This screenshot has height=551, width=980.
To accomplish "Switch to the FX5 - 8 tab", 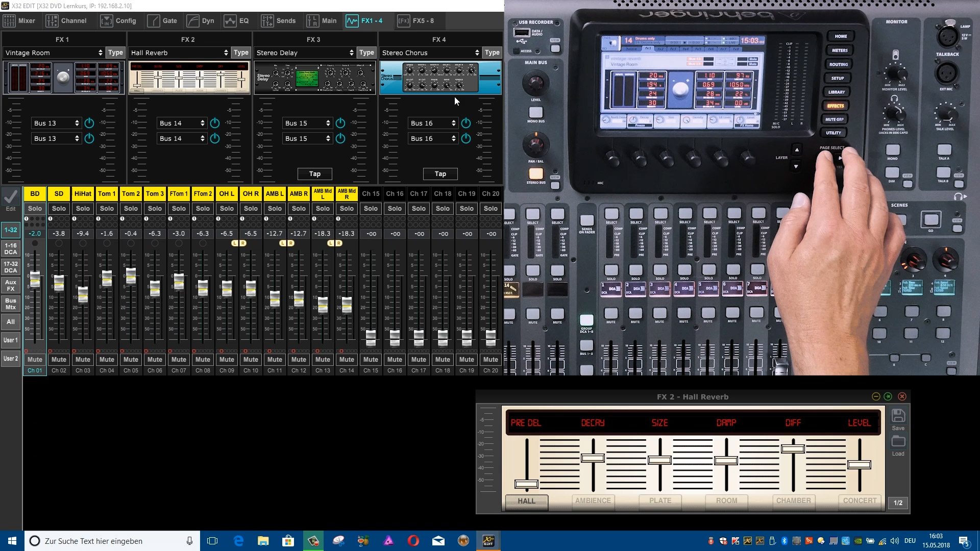I will 415,21.
